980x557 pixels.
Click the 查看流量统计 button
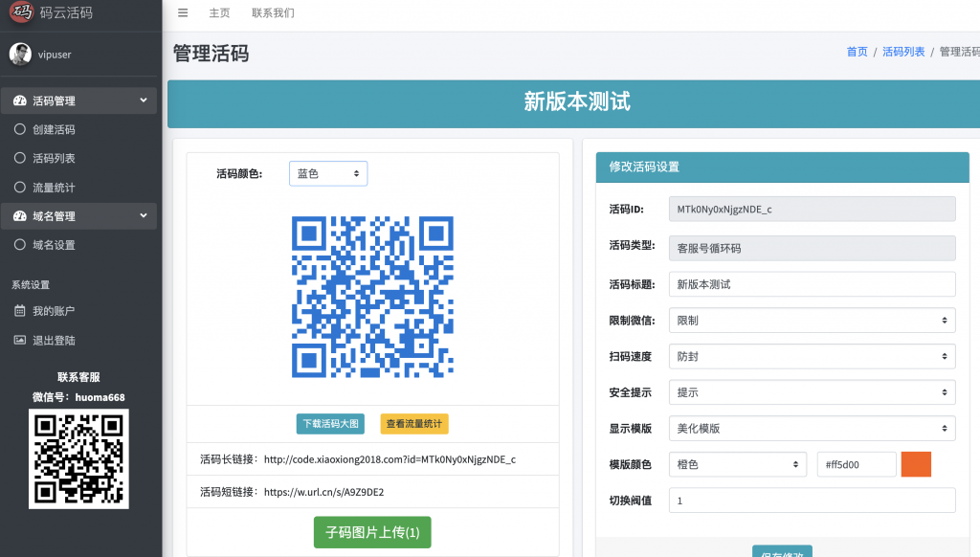(414, 424)
